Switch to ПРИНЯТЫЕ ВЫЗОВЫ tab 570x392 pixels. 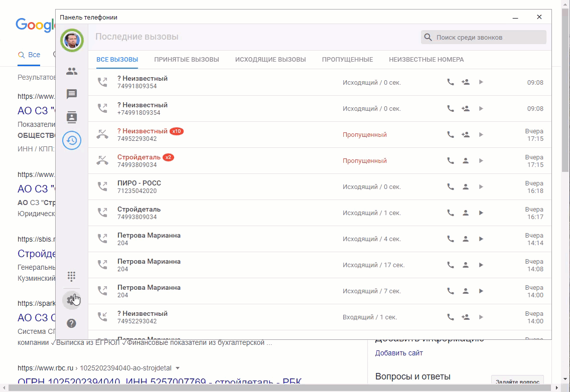point(187,60)
